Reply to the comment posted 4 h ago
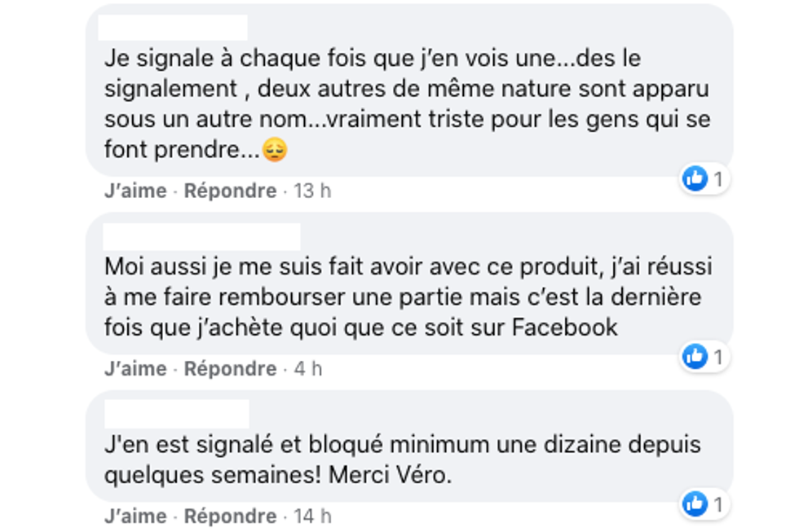The height and width of the screenshot is (532, 799). click(230, 368)
